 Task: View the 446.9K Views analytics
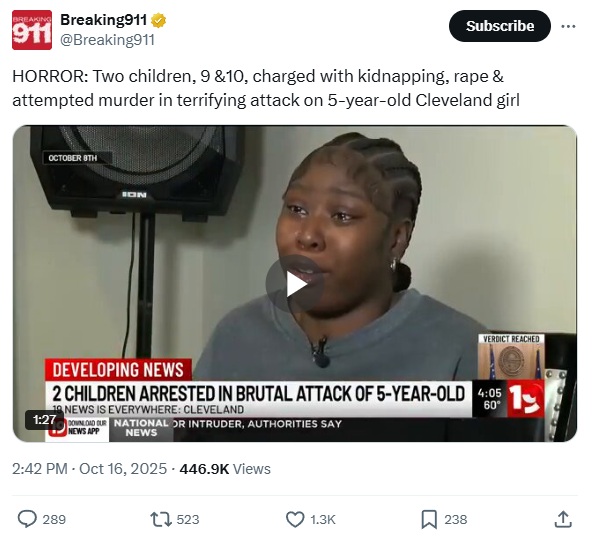coord(225,469)
